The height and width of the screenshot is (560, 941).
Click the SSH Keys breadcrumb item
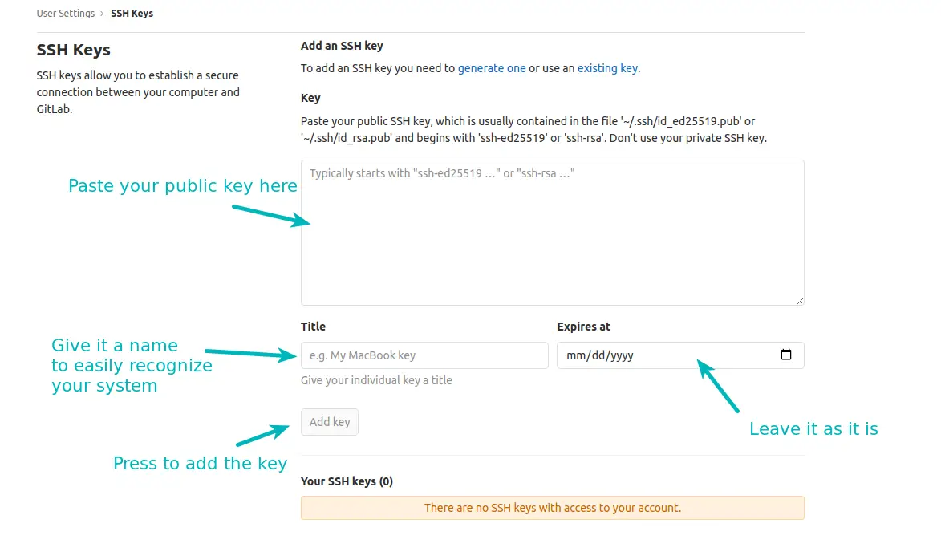pyautogui.click(x=132, y=14)
